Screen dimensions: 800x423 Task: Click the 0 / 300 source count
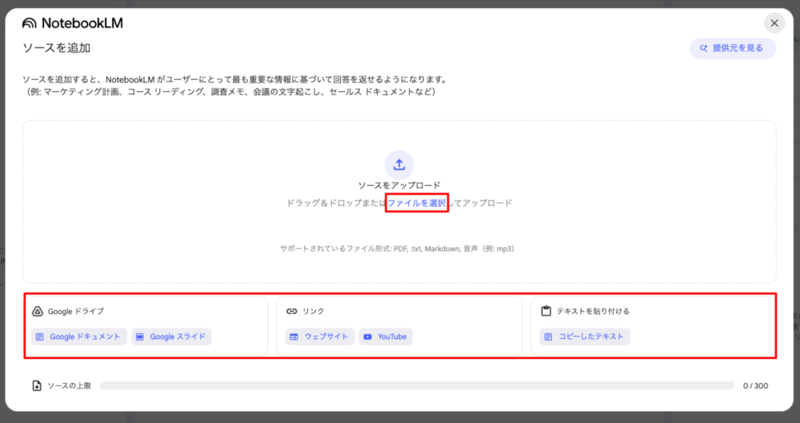[755, 386]
